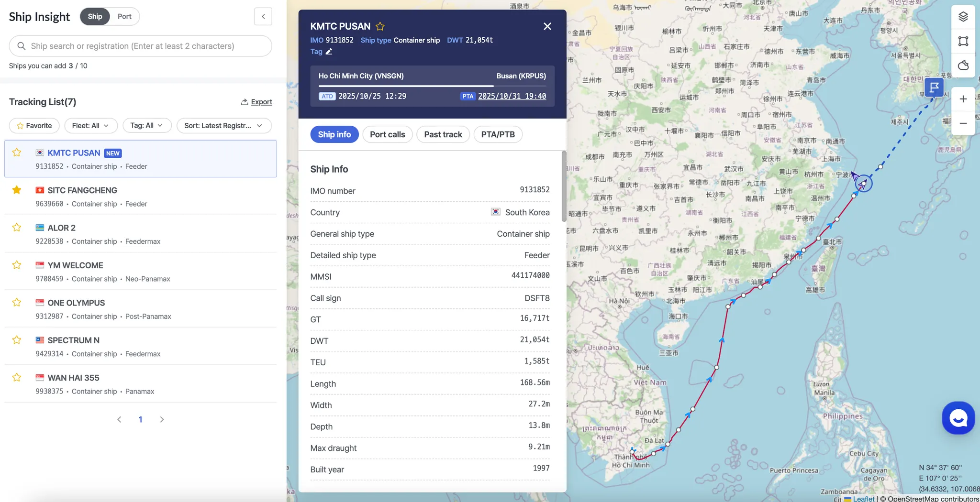Filter list by Favorite
Viewport: 980px width, 502px height.
click(34, 126)
